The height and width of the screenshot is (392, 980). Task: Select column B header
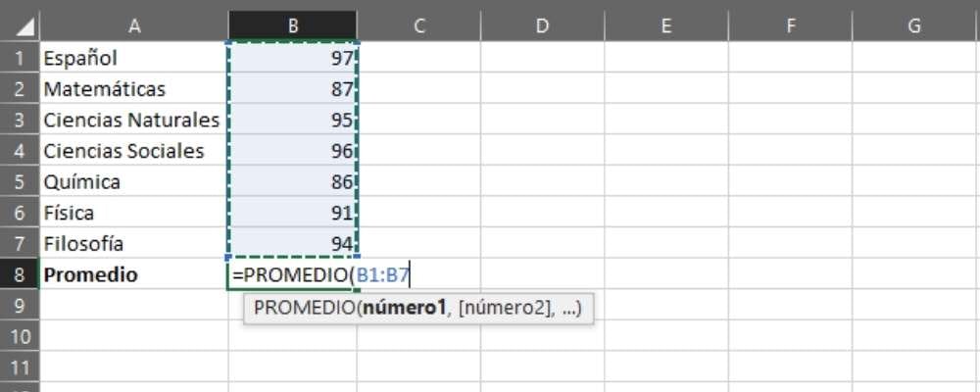pyautogui.click(x=292, y=26)
